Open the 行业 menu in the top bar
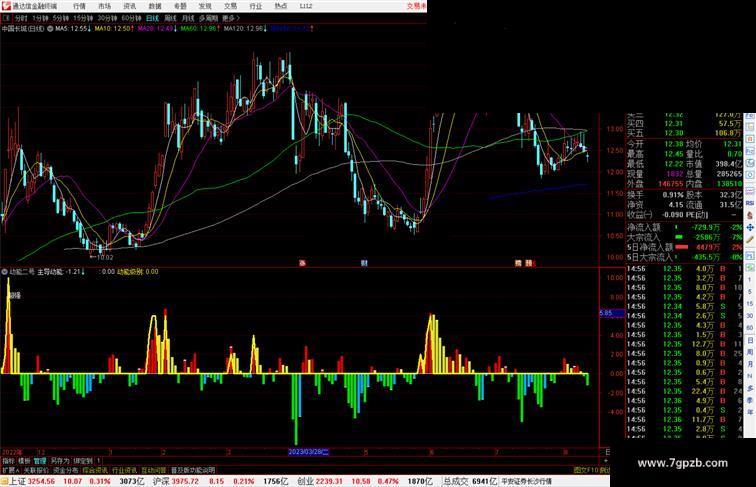This screenshot has width=756, height=487. (x=256, y=6)
